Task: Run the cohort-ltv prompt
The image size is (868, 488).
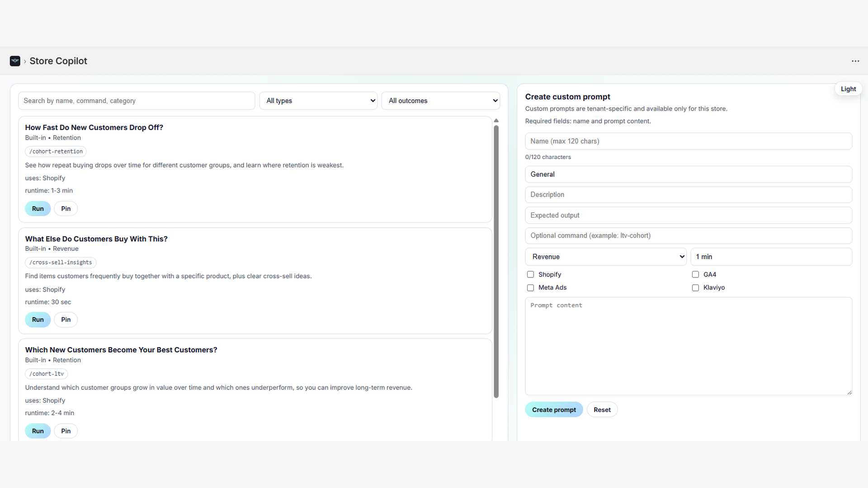Action: 38,431
